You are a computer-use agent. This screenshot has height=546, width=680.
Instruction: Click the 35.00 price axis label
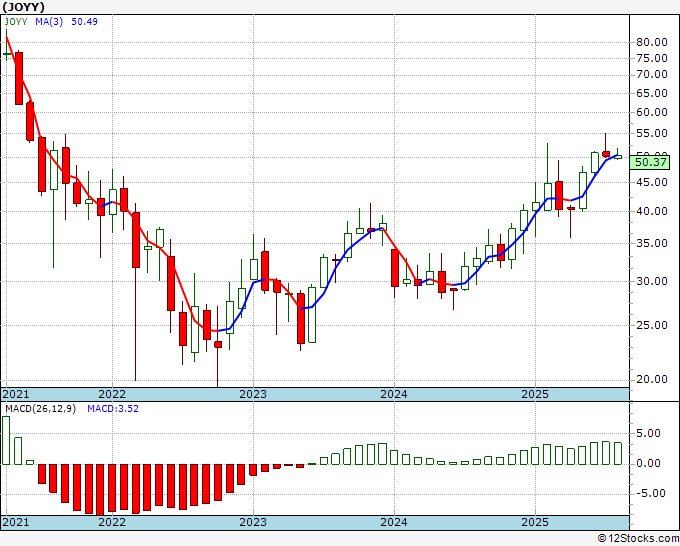[x=651, y=243]
